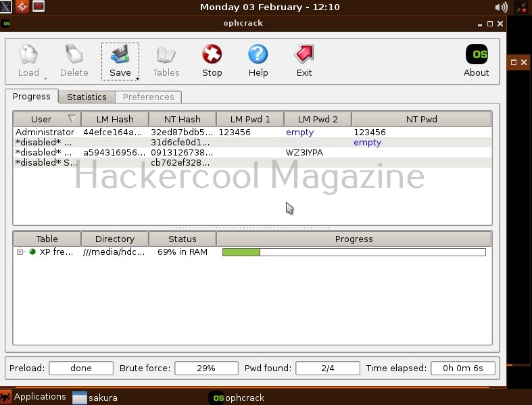Click the LM Pwd 1 column header
This screenshot has height=405, width=532.
[x=250, y=119]
